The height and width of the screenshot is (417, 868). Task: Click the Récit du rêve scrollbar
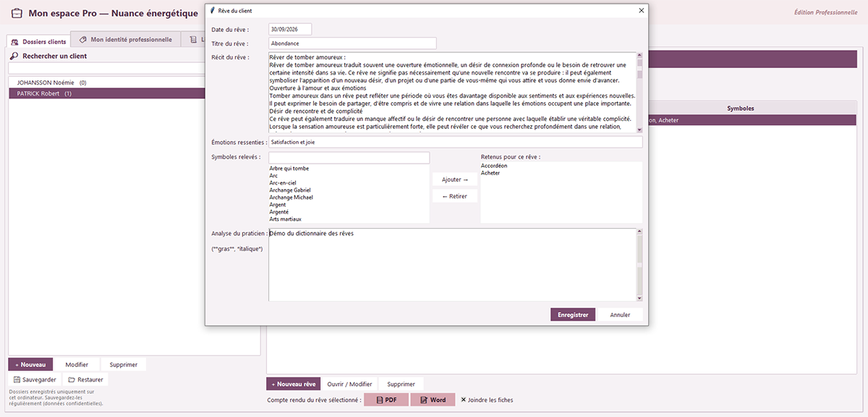point(639,92)
